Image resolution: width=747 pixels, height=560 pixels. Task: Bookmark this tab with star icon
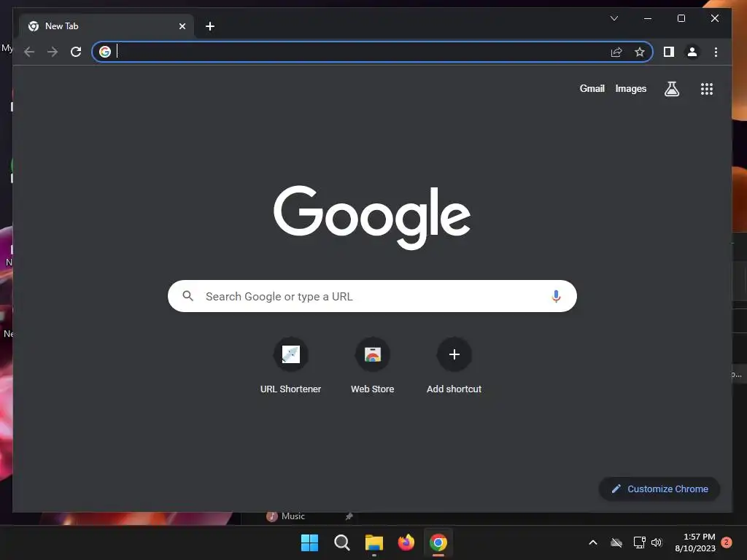[x=639, y=52]
